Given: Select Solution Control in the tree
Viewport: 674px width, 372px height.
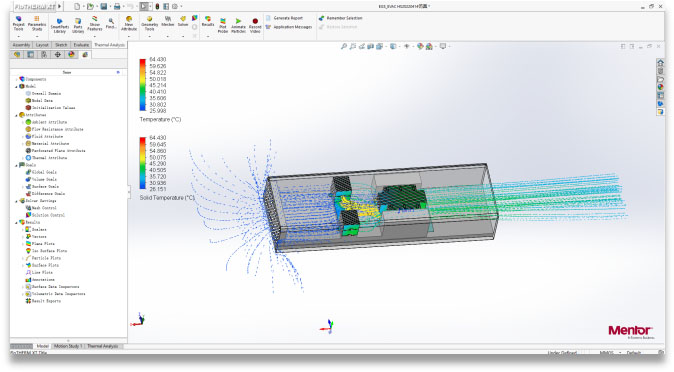Looking at the screenshot, I should (x=45, y=215).
